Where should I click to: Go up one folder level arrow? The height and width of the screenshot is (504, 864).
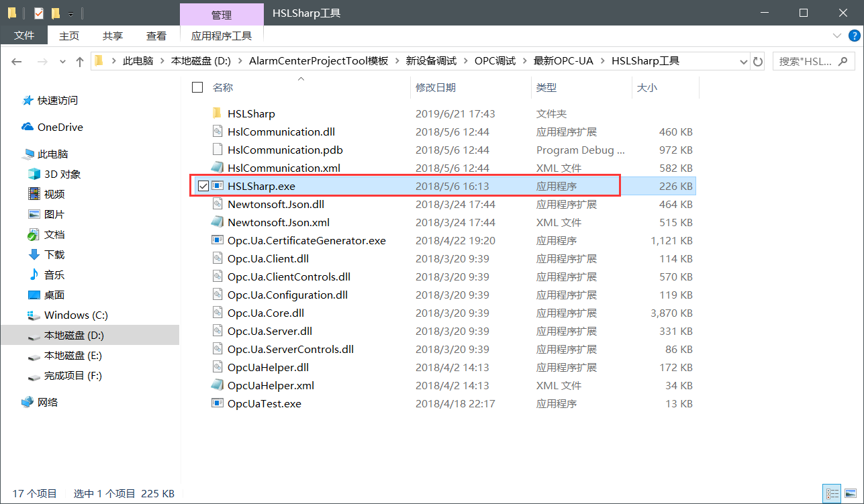pos(80,61)
